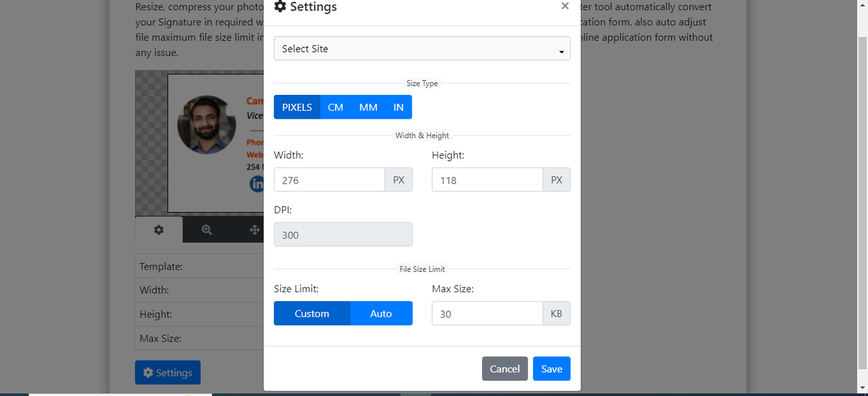
Task: Open the Select Site dropdown
Action: [422, 49]
